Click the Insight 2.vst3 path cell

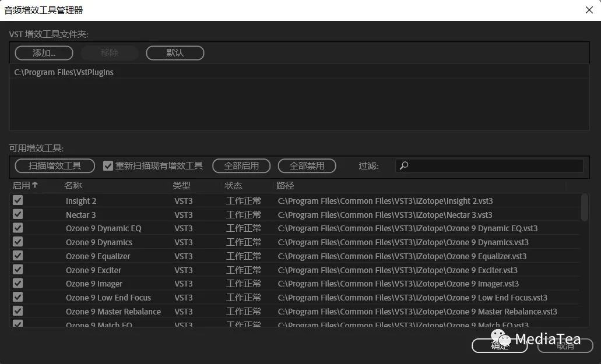[385, 201]
